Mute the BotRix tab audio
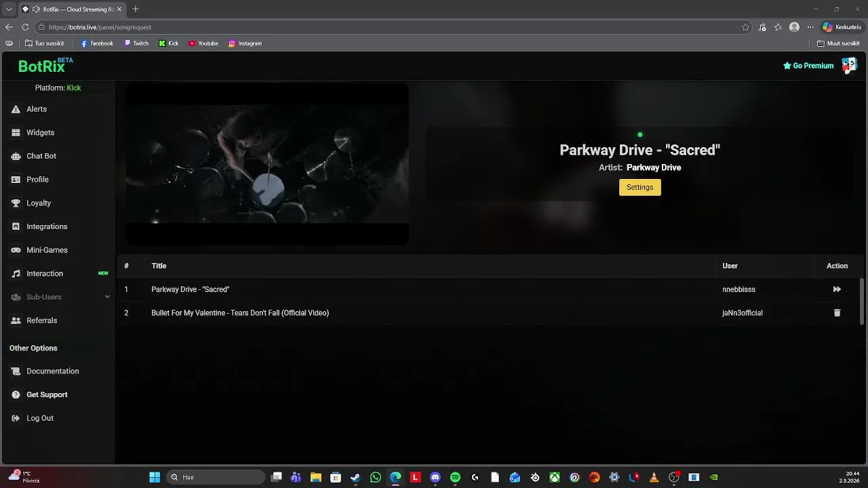 (x=36, y=9)
